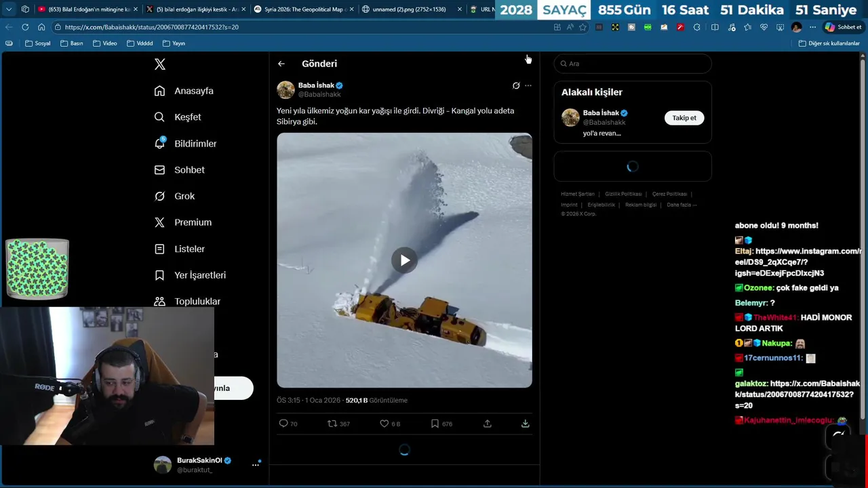Open BurakSakinOl account menu dots
Viewport: 868px width, 488px height.
point(256,464)
